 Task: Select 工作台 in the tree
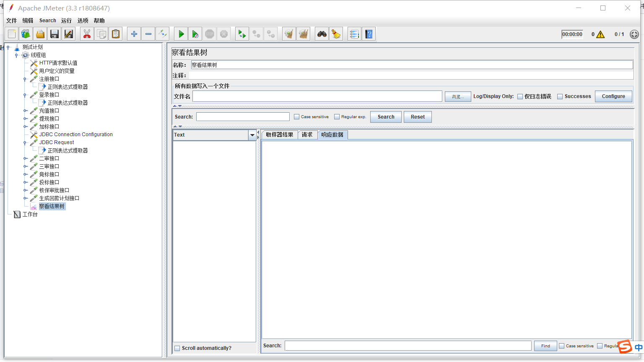(x=30, y=215)
